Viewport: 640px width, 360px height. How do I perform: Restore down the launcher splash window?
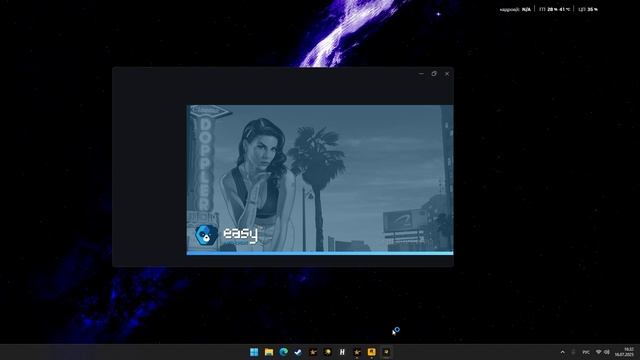coord(434,74)
